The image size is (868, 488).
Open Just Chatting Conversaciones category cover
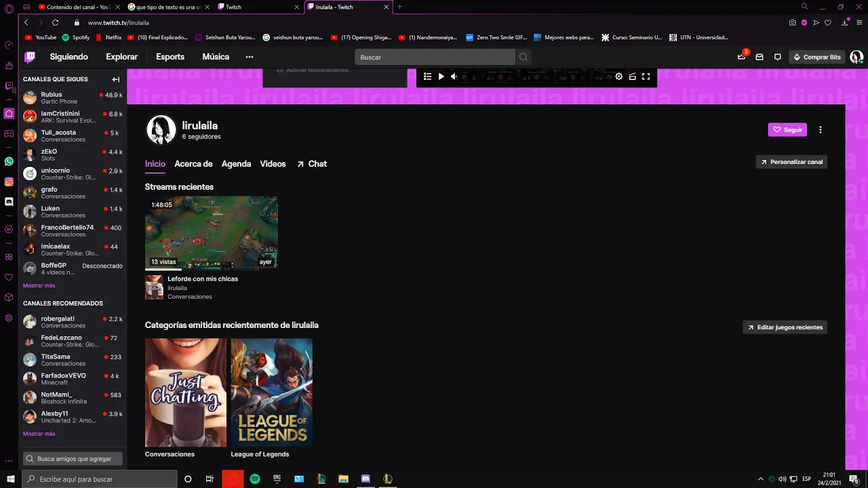186,392
